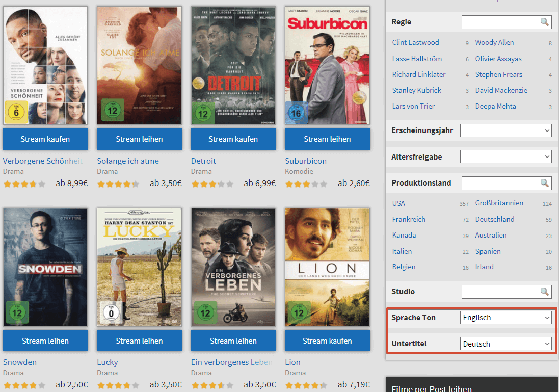Open the Verborgene Schönheit poster
Screen dimensions: 560x392
tap(45, 66)
